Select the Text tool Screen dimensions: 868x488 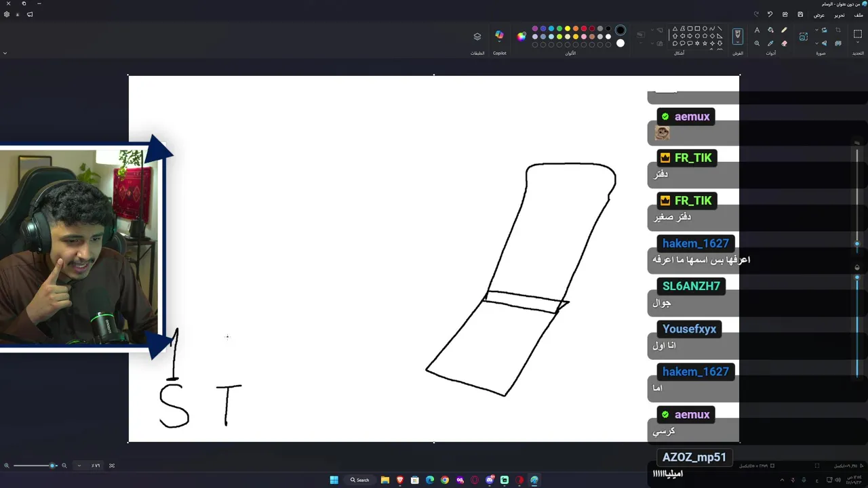tap(757, 30)
